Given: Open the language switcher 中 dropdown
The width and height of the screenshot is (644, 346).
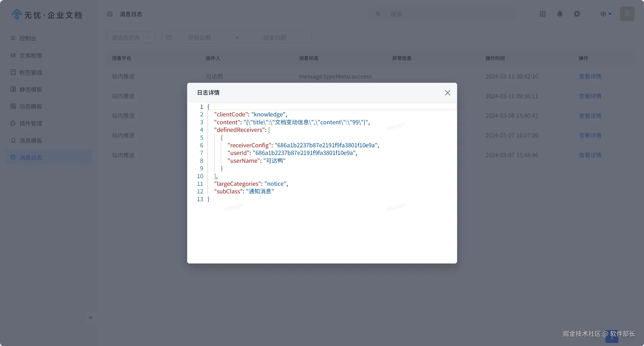Looking at the screenshot, I should click(606, 14).
